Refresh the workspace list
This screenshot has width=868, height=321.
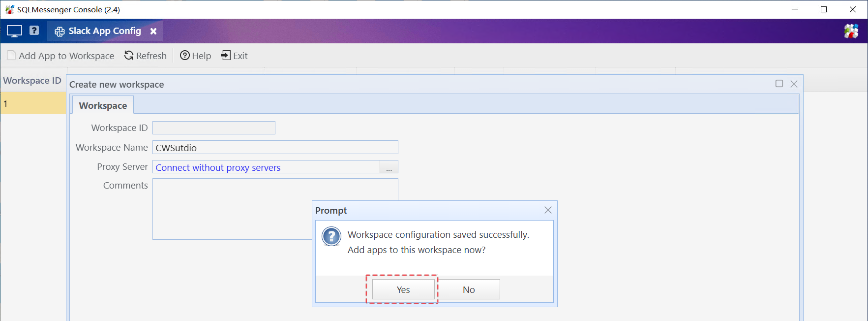click(146, 56)
